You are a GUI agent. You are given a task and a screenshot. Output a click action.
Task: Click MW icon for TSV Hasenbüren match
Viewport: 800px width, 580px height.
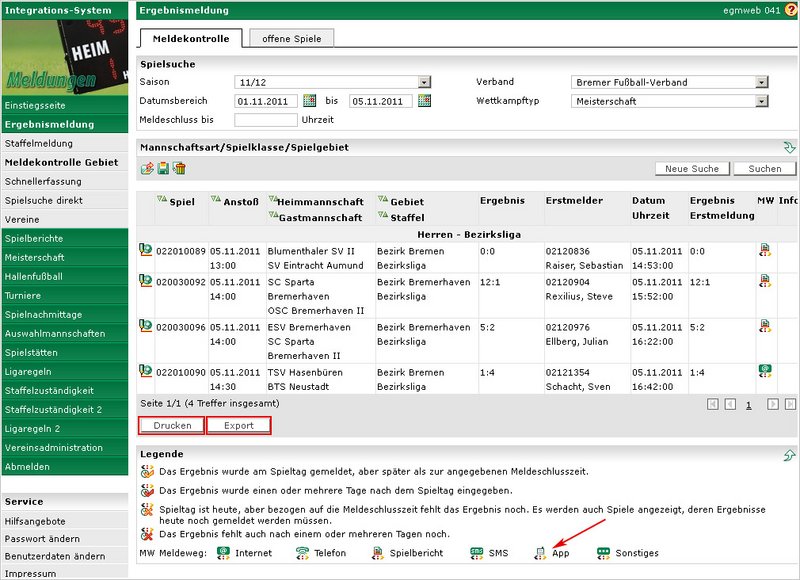click(x=765, y=371)
